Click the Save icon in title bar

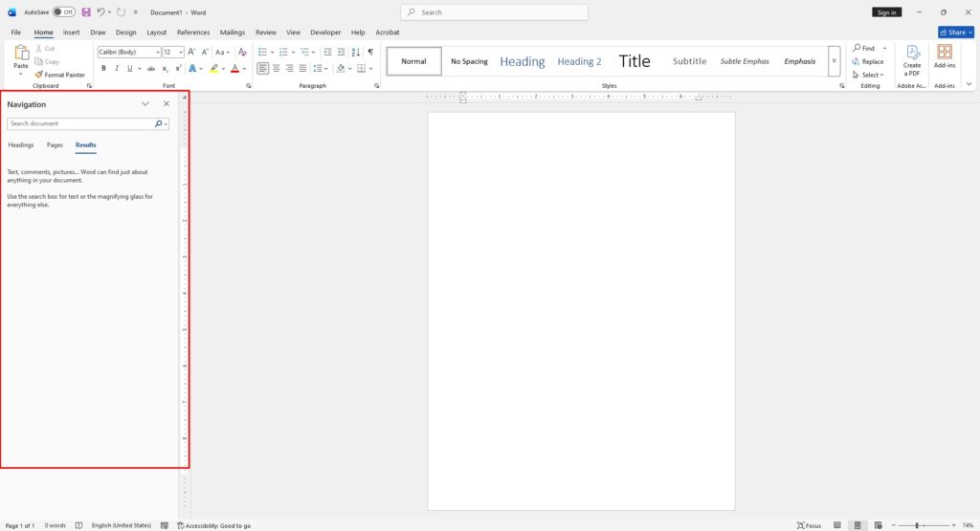(x=86, y=11)
